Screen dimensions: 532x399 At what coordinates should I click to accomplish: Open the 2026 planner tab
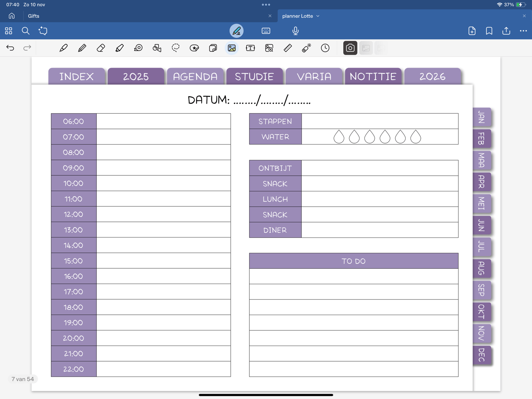tap(433, 76)
